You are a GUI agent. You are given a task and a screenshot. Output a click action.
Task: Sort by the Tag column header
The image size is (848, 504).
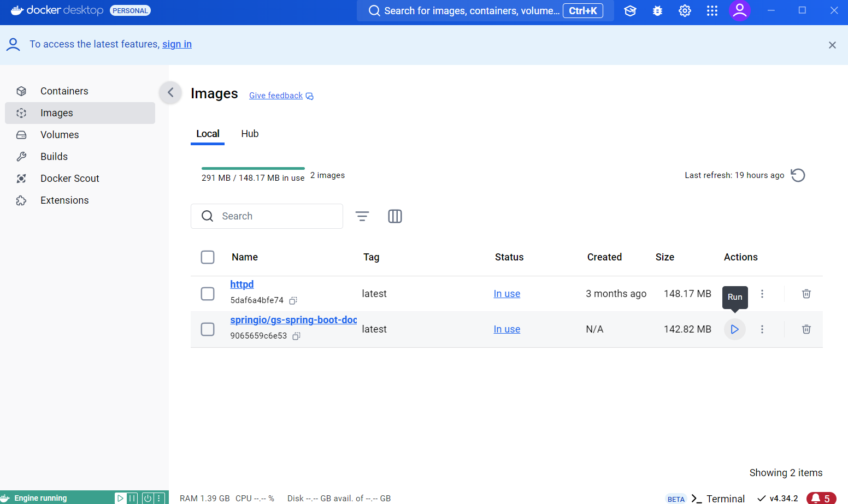(x=372, y=257)
